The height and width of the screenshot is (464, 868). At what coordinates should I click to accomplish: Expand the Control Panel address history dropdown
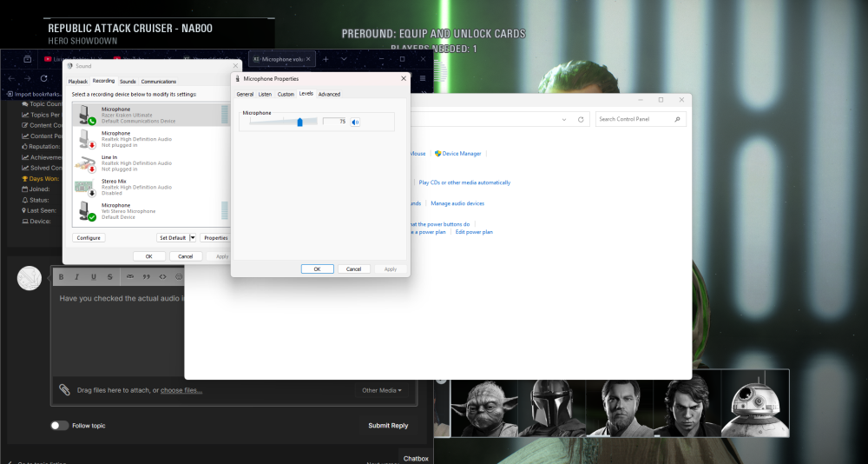coord(565,119)
